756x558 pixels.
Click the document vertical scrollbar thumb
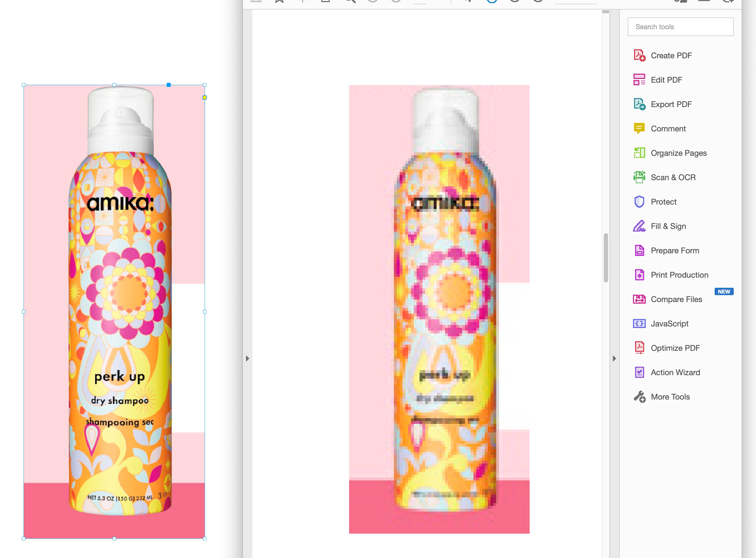pyautogui.click(x=606, y=257)
